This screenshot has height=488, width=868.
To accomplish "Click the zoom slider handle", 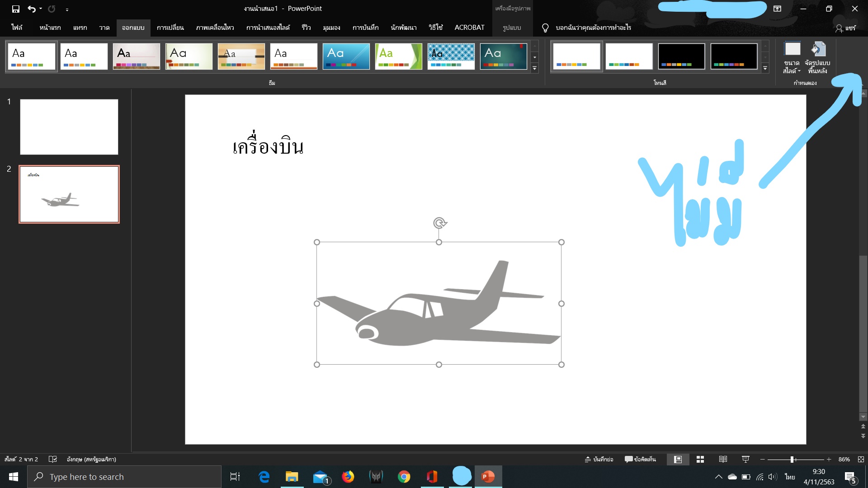I will [792, 459].
